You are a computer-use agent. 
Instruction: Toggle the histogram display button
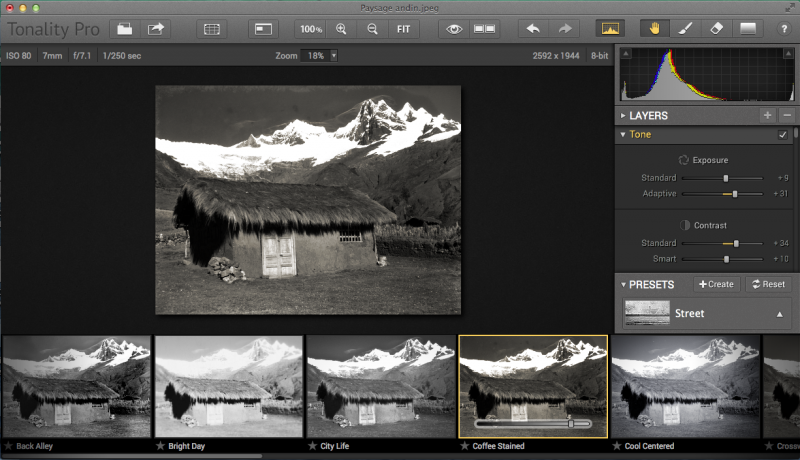coord(610,29)
